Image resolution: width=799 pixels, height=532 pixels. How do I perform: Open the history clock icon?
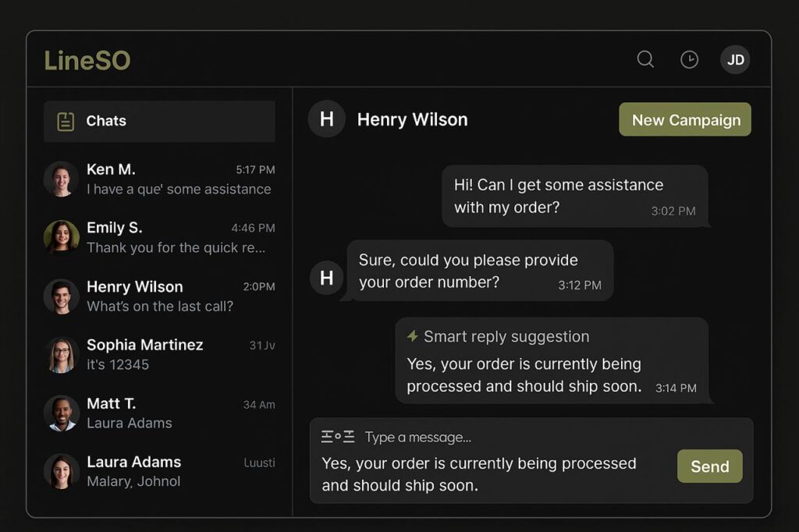[689, 59]
